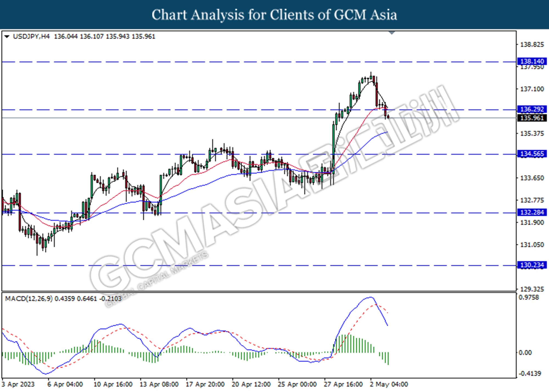Select the current price label 135.961
The image size is (549, 392).
(x=532, y=118)
